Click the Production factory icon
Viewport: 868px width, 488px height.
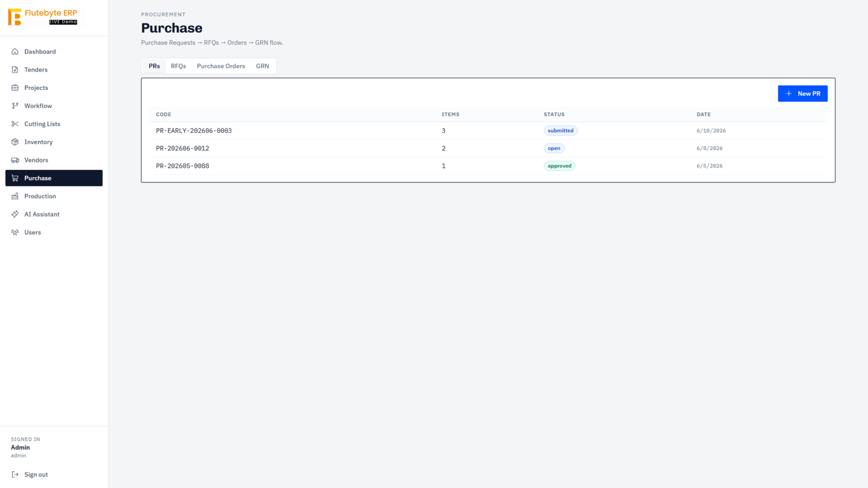pyautogui.click(x=15, y=196)
